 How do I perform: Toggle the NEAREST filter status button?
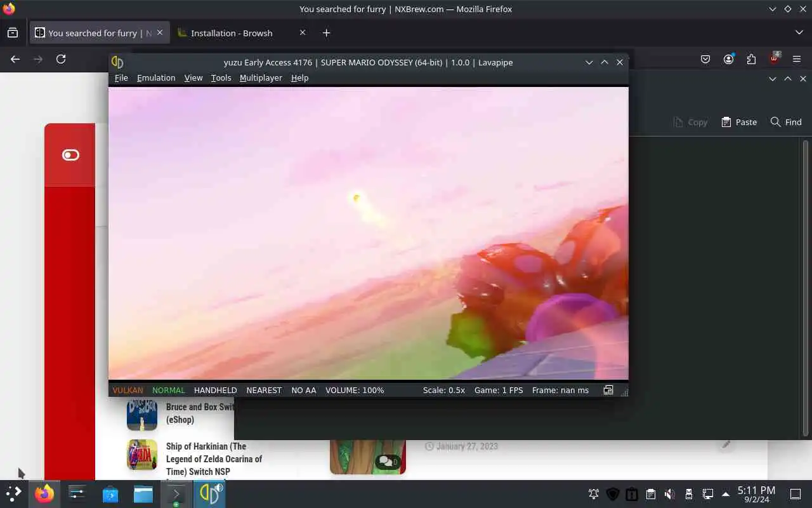pyautogui.click(x=264, y=390)
